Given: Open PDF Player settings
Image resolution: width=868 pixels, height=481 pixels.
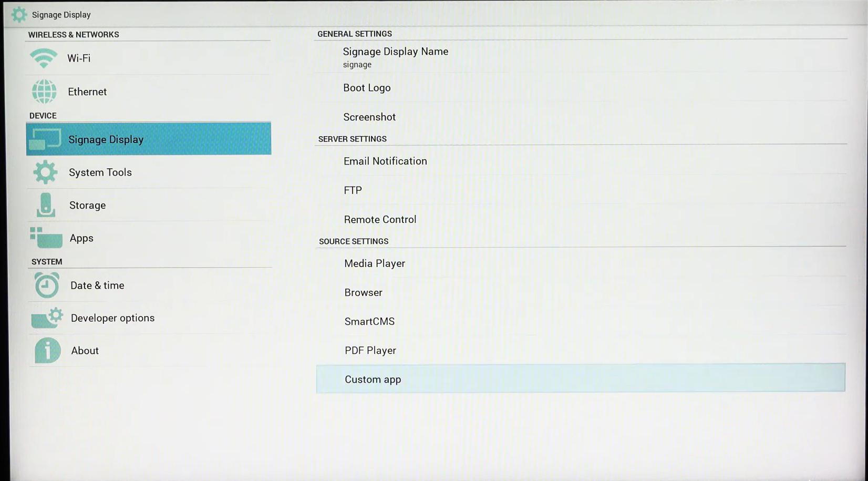Looking at the screenshot, I should coord(581,350).
